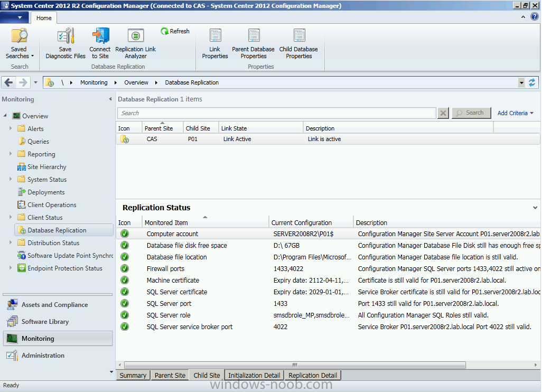Click in the Search input field
Image resolution: width=542 pixels, height=392 pixels.
(276, 113)
